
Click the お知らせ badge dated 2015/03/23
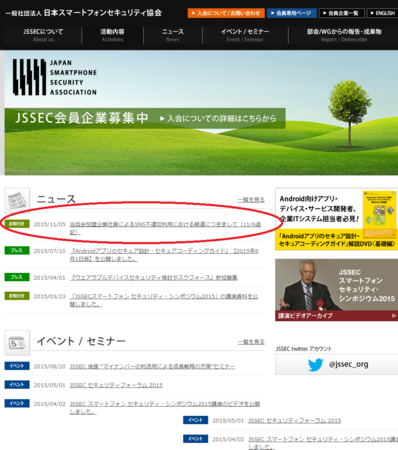coord(17,296)
